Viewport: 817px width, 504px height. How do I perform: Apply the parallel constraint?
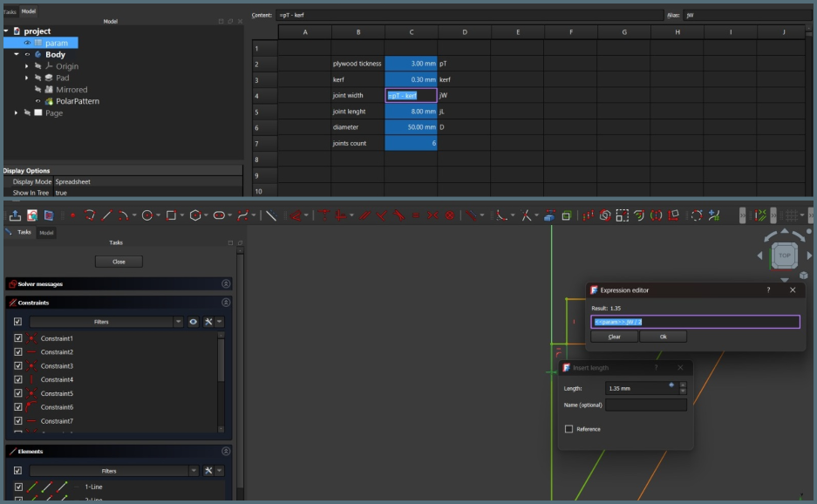point(364,215)
